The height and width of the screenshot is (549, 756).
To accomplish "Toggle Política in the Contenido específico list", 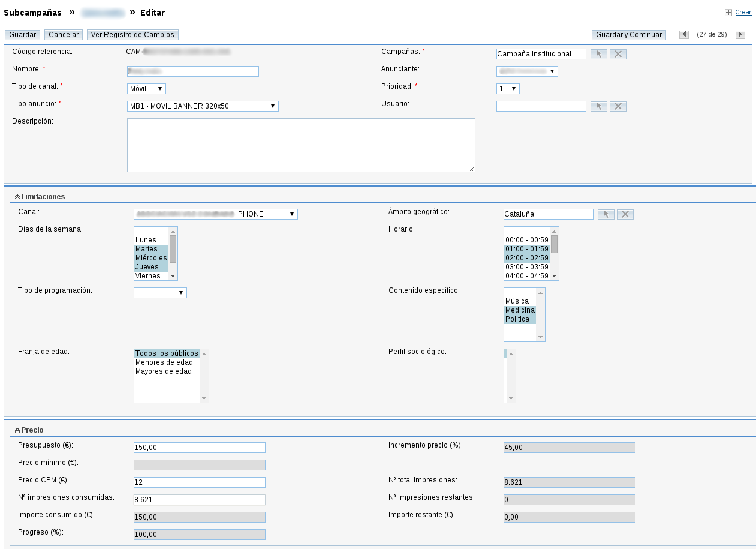I will coord(519,319).
